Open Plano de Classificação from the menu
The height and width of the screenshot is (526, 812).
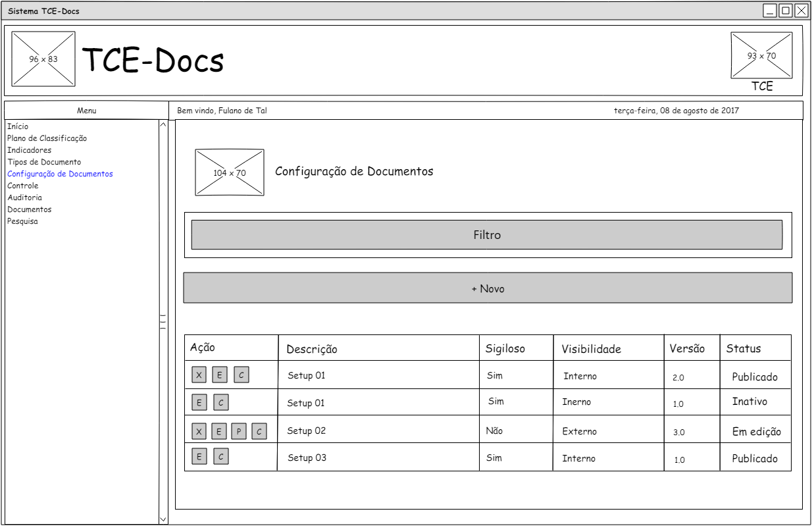pyautogui.click(x=47, y=138)
